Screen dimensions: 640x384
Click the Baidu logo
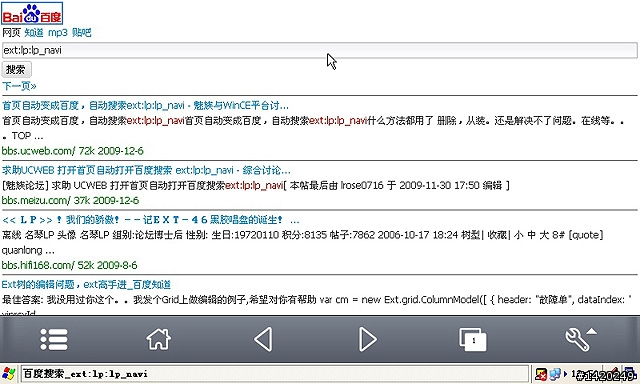coord(32,13)
